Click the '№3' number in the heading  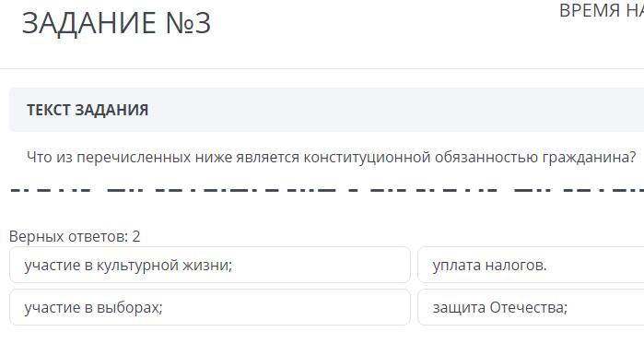188,23
